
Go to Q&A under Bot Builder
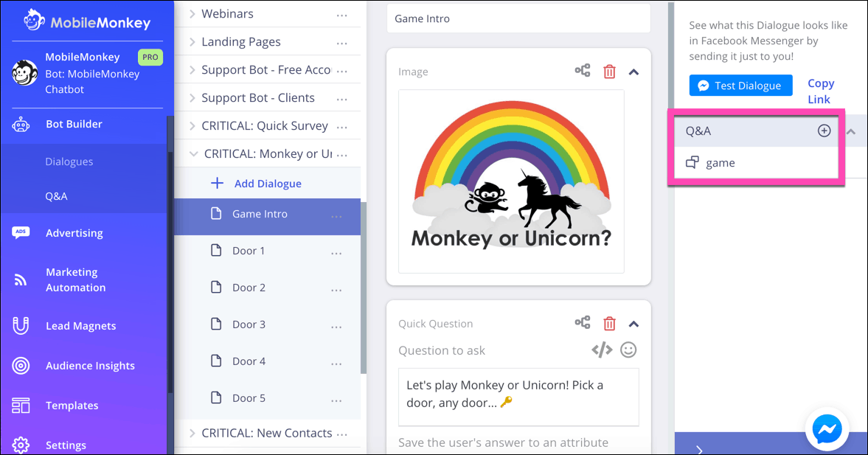(57, 196)
